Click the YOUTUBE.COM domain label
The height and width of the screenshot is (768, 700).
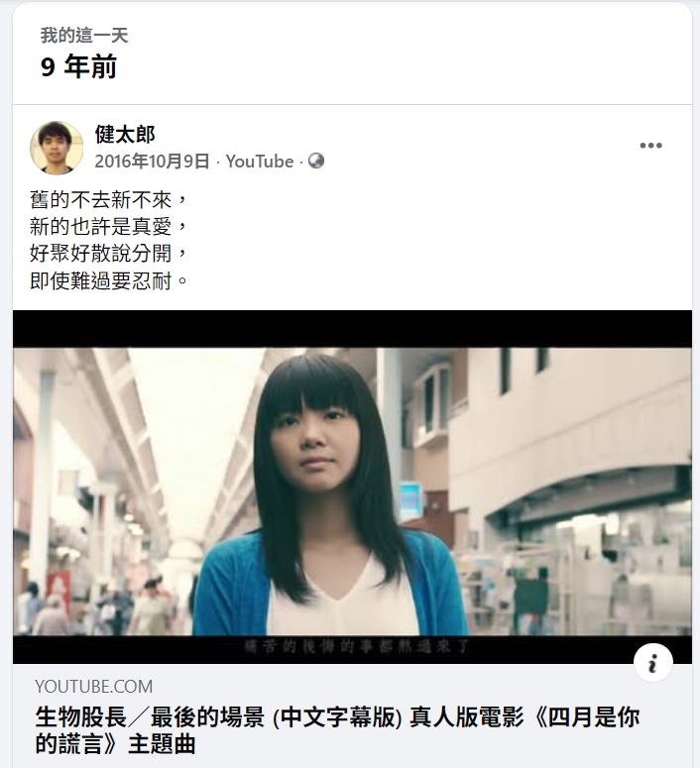[x=93, y=686]
